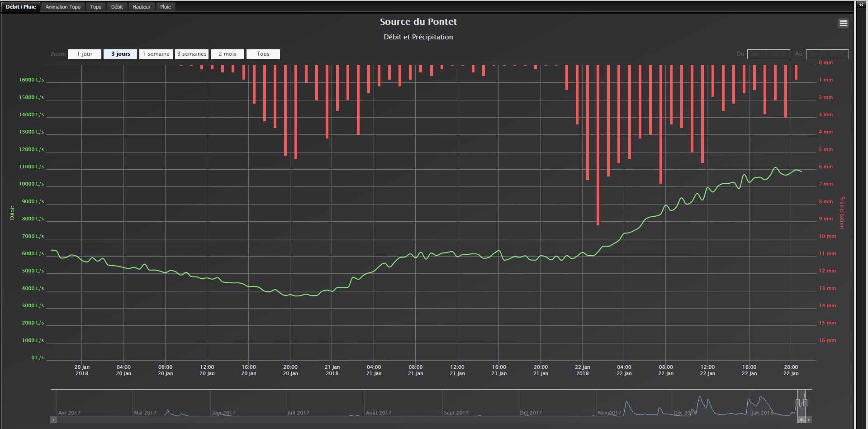Select the Pluie tab
The image size is (868, 429).
point(166,7)
